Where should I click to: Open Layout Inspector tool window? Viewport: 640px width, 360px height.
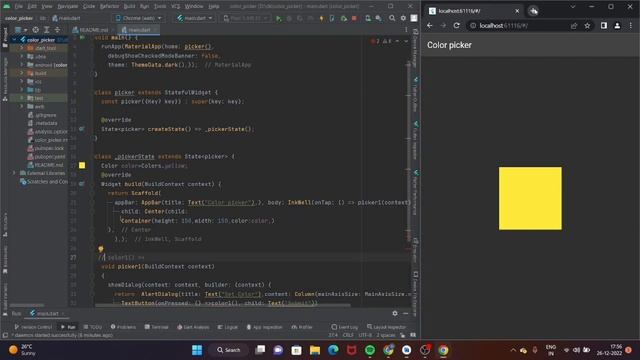click(x=386, y=327)
